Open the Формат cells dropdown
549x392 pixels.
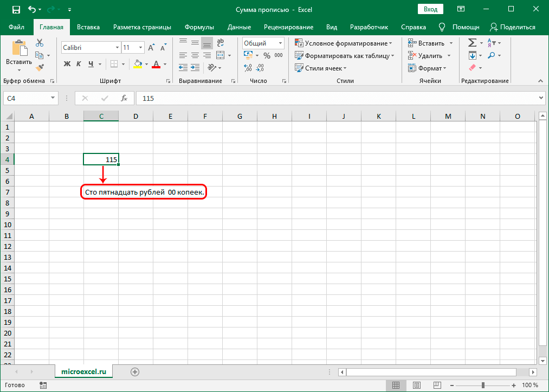point(428,68)
